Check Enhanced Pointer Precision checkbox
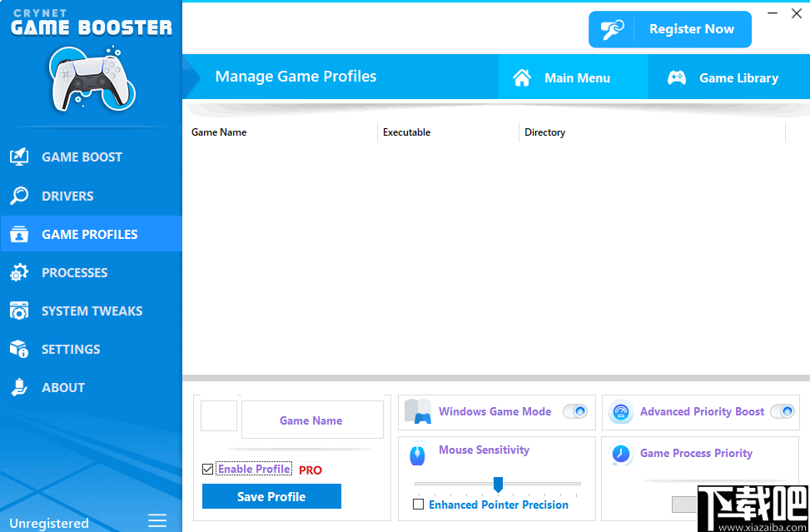Image resolution: width=810 pixels, height=532 pixels. point(419,505)
